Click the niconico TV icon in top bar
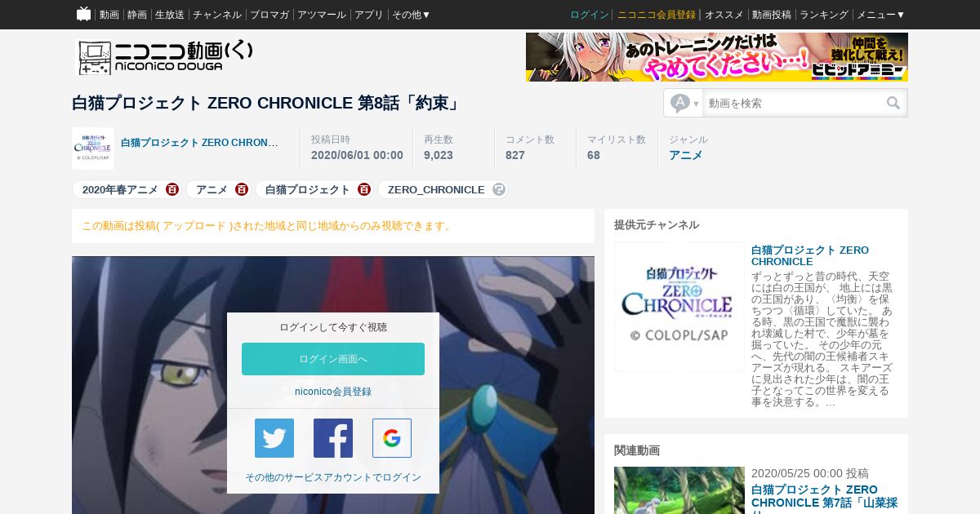This screenshot has width=980, height=514. coord(83,14)
